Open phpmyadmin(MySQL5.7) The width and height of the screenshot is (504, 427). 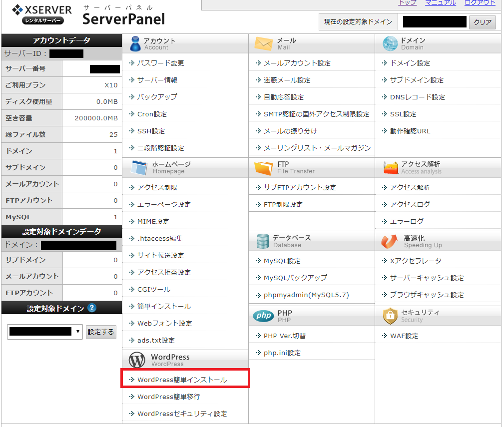[306, 295]
